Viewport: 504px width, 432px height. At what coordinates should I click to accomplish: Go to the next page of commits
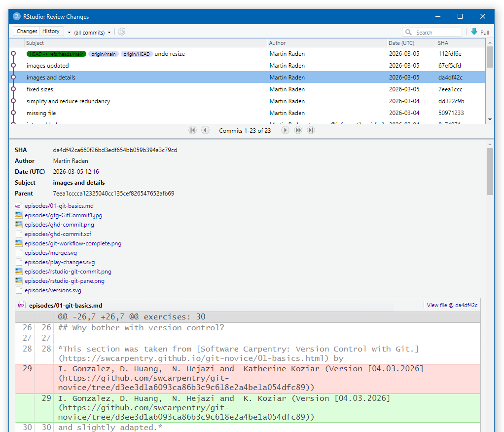[285, 130]
